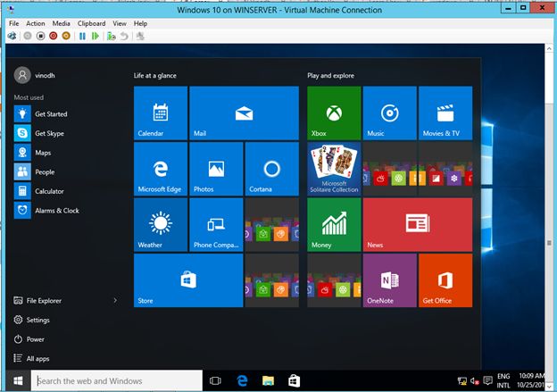
Task: Open the Help menu
Action: pos(140,23)
